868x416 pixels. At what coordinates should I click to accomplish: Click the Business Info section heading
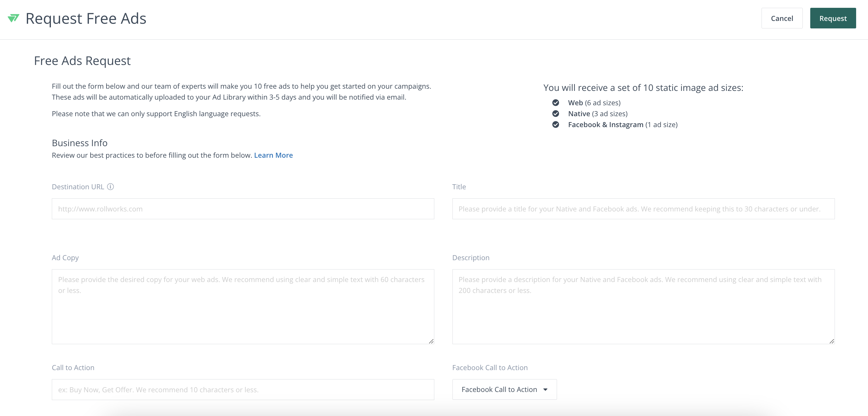(80, 143)
